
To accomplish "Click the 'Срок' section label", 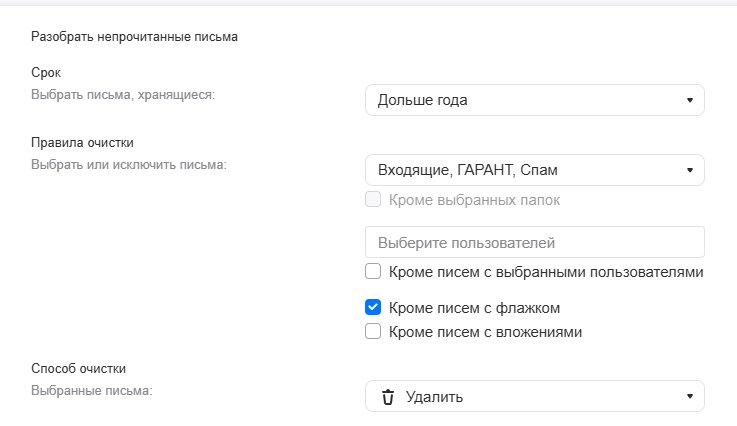I will pyautogui.click(x=45, y=74).
